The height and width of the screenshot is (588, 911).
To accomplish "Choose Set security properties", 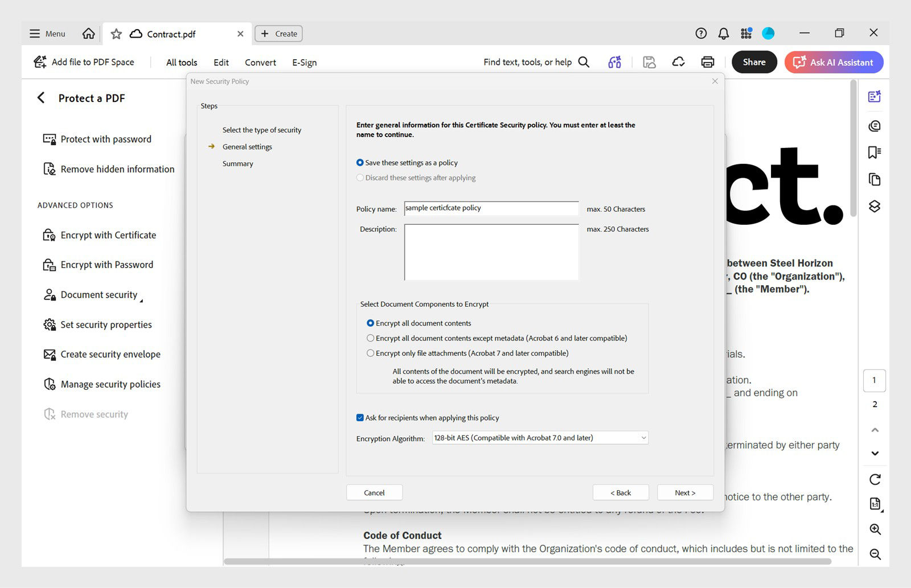I will point(98,324).
